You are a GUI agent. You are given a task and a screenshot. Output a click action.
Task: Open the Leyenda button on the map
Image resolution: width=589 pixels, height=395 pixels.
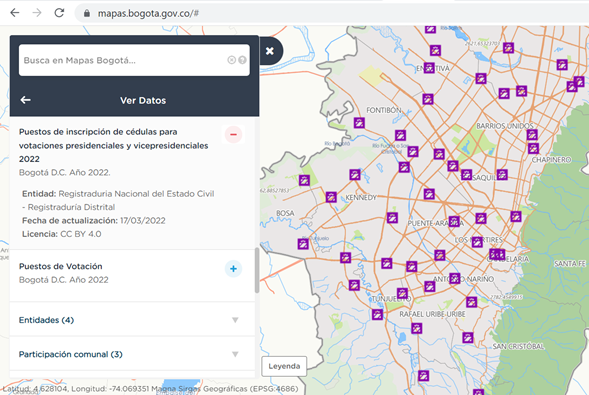click(284, 366)
